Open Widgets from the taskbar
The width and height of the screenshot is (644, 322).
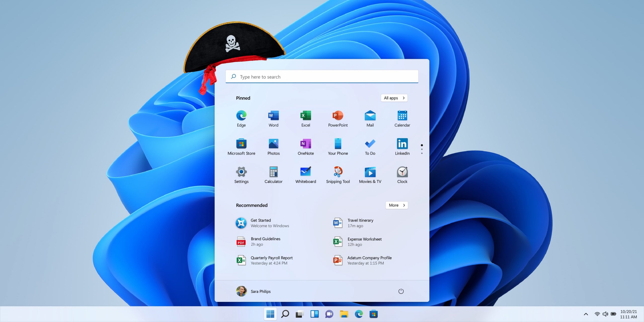(314, 314)
